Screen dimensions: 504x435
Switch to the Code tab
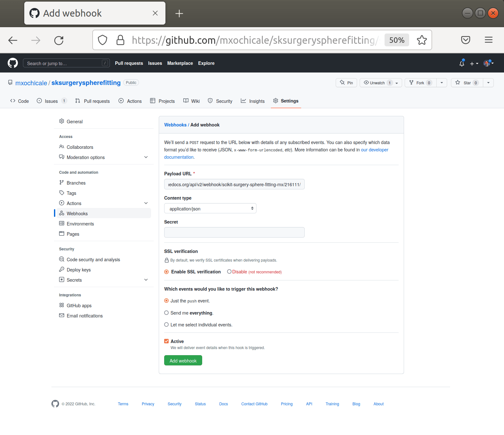point(19,101)
